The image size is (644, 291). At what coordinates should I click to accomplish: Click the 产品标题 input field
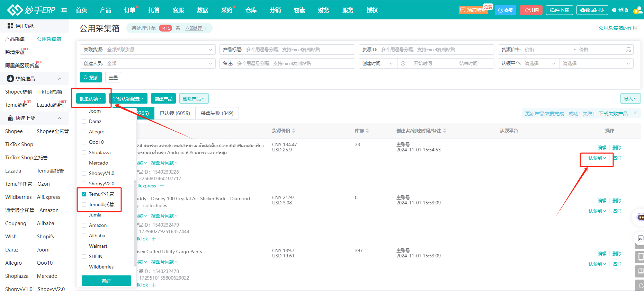pos(298,50)
